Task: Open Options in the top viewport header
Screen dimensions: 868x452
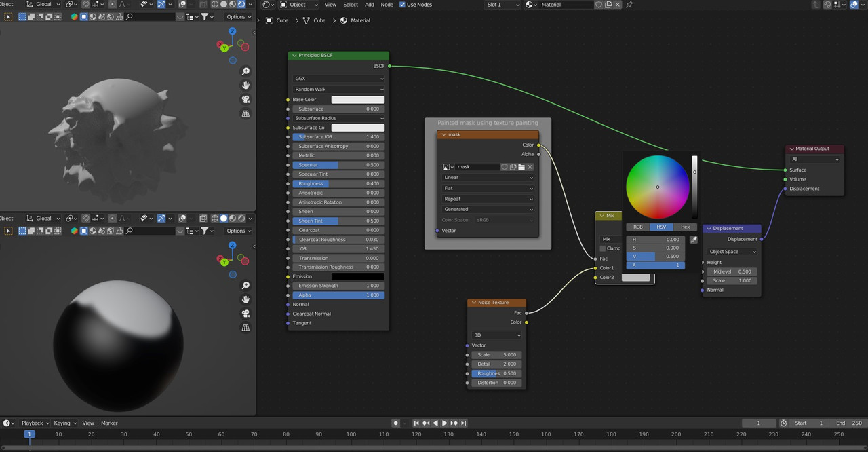Action: [x=238, y=17]
